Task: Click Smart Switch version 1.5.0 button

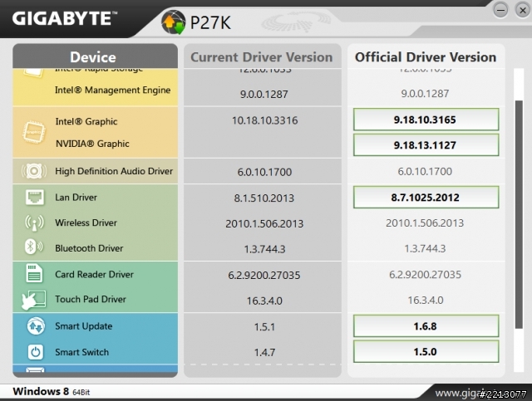Action: click(426, 352)
